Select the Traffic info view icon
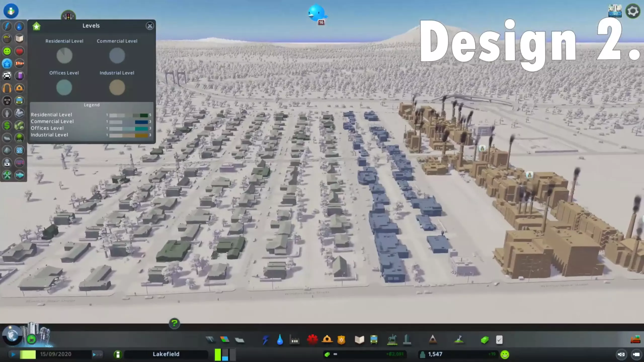This screenshot has width=644, height=362. tap(7, 76)
